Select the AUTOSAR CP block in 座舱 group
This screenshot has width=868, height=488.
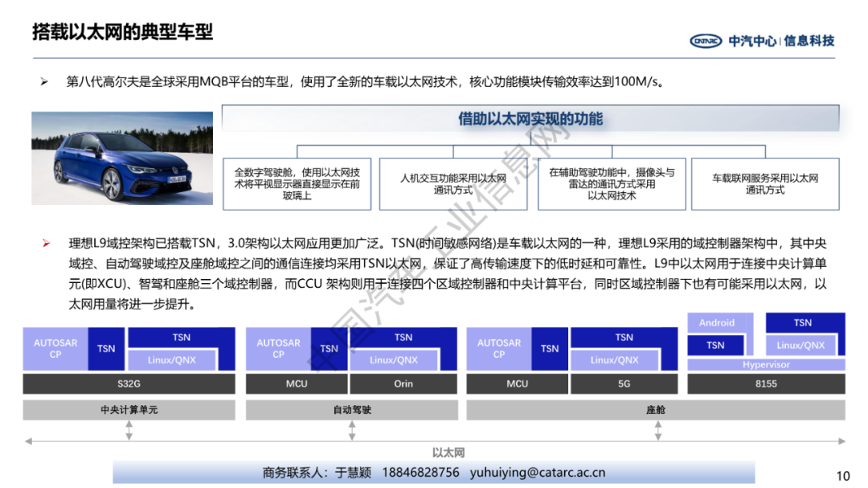tap(499, 348)
